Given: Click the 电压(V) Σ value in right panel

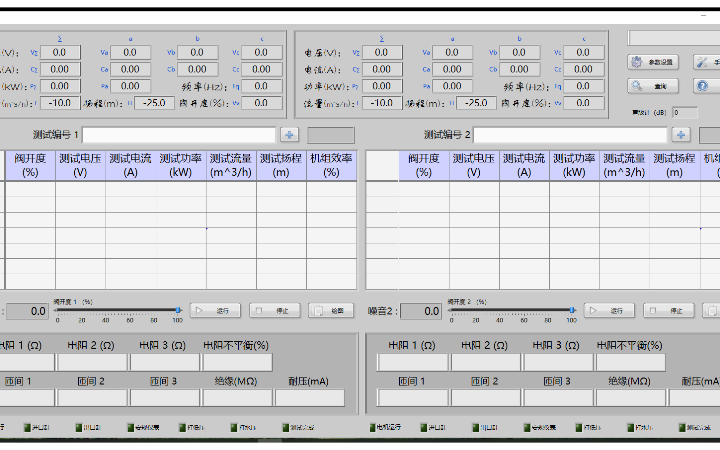Looking at the screenshot, I should (x=382, y=52).
